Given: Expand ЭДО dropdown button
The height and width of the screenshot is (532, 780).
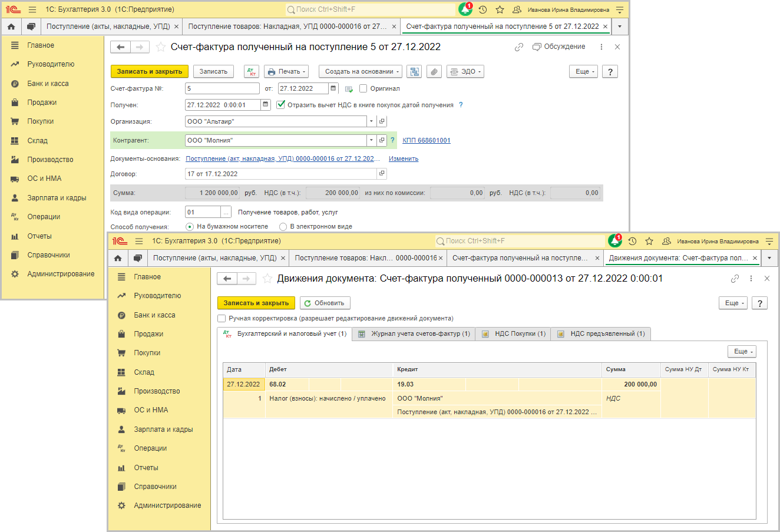Looking at the screenshot, I should click(465, 71).
